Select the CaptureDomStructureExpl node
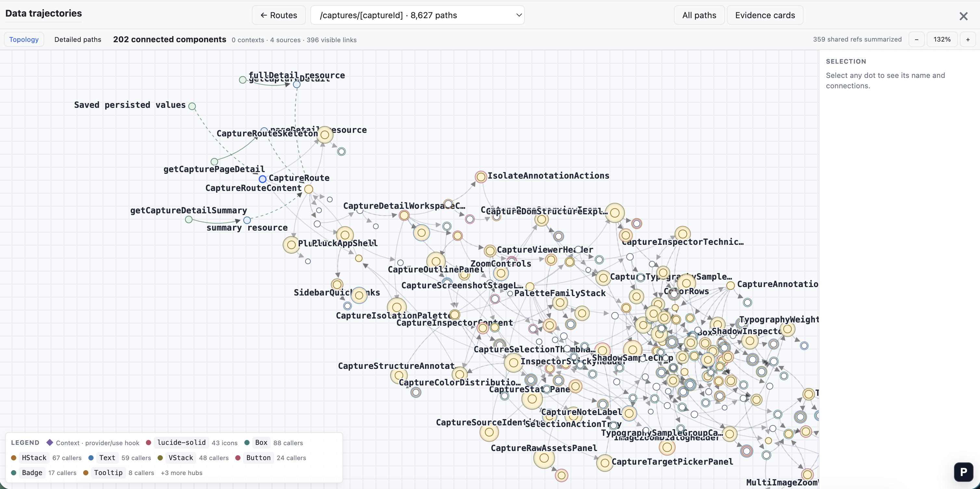The height and width of the screenshot is (489, 980). coord(614,213)
